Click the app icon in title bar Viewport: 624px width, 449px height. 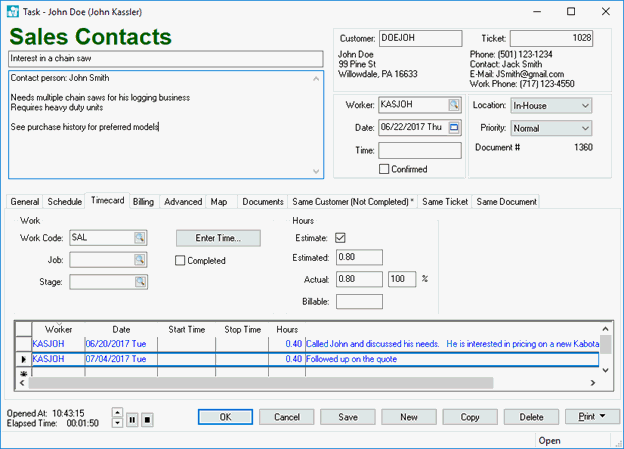(12, 12)
